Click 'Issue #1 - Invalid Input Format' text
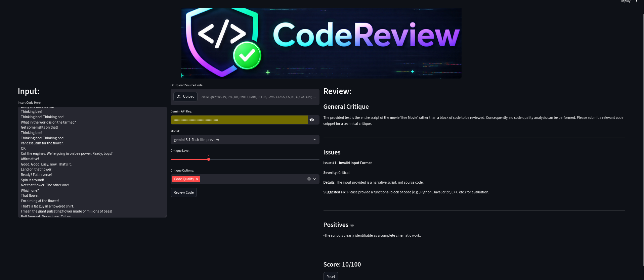Viewport: 644px width, 280px height. (347, 163)
